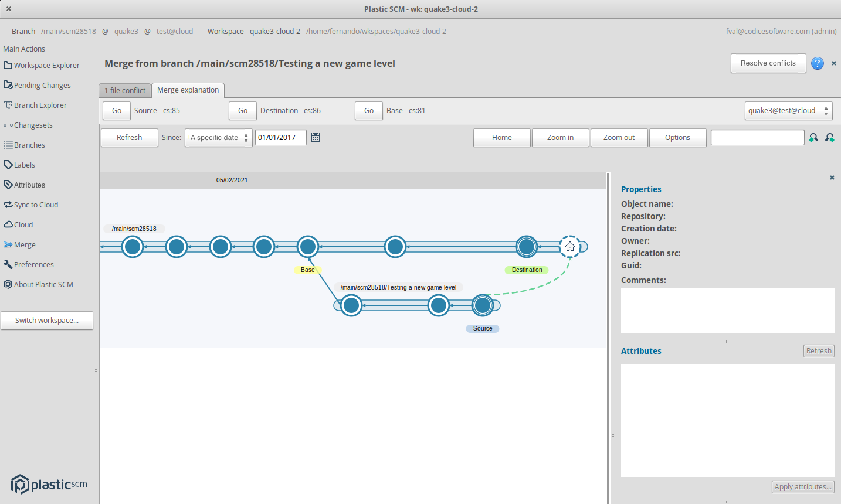Open Preferences
The image size is (841, 504).
(29, 264)
